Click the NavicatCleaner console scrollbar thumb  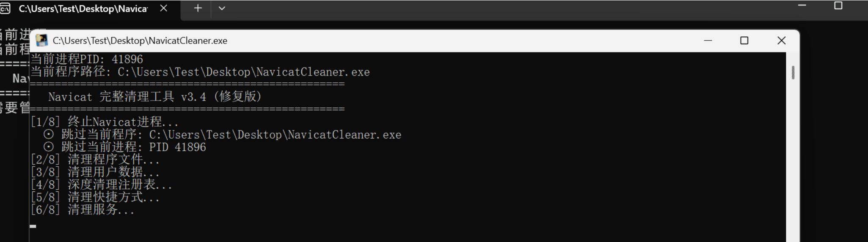click(x=793, y=73)
